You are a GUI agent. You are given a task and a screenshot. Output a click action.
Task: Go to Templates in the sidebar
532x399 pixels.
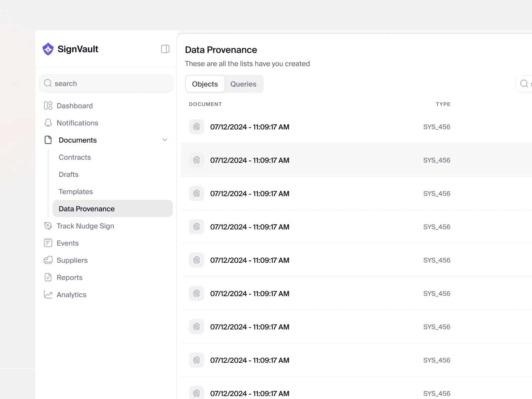click(x=76, y=191)
